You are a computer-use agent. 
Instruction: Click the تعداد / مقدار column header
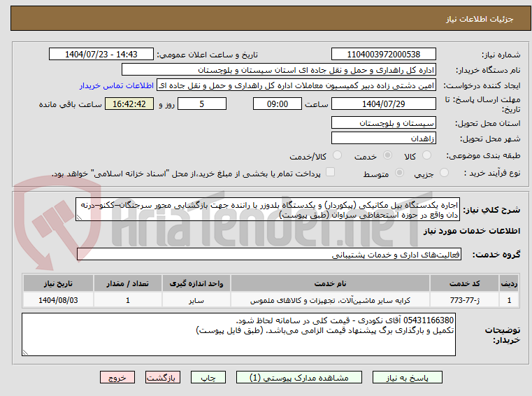(x=127, y=283)
